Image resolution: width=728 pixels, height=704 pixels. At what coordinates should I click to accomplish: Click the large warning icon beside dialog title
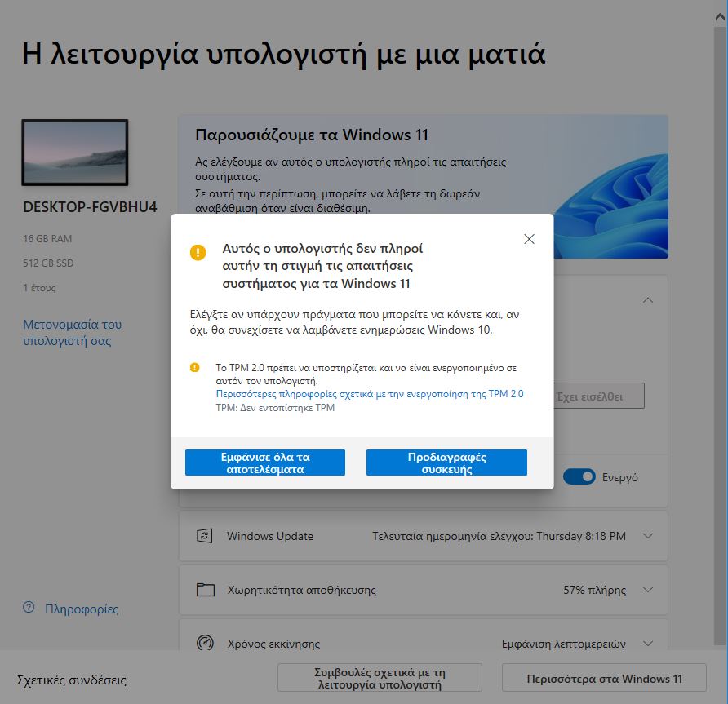pyautogui.click(x=198, y=252)
